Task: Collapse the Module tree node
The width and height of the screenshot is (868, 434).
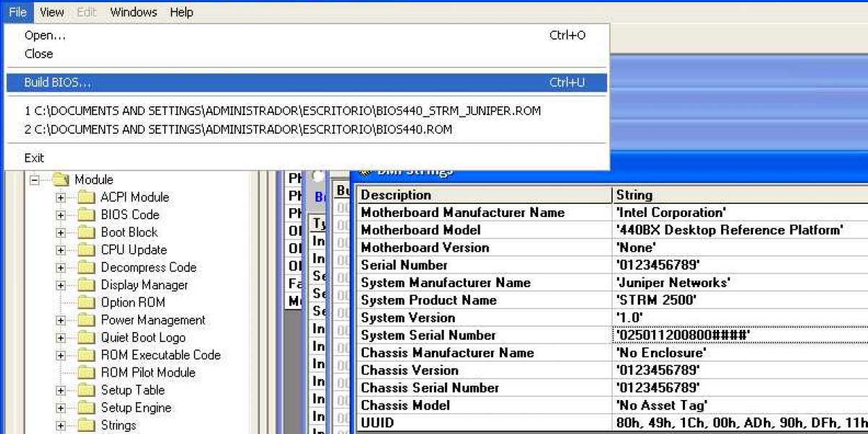Action: [x=34, y=180]
